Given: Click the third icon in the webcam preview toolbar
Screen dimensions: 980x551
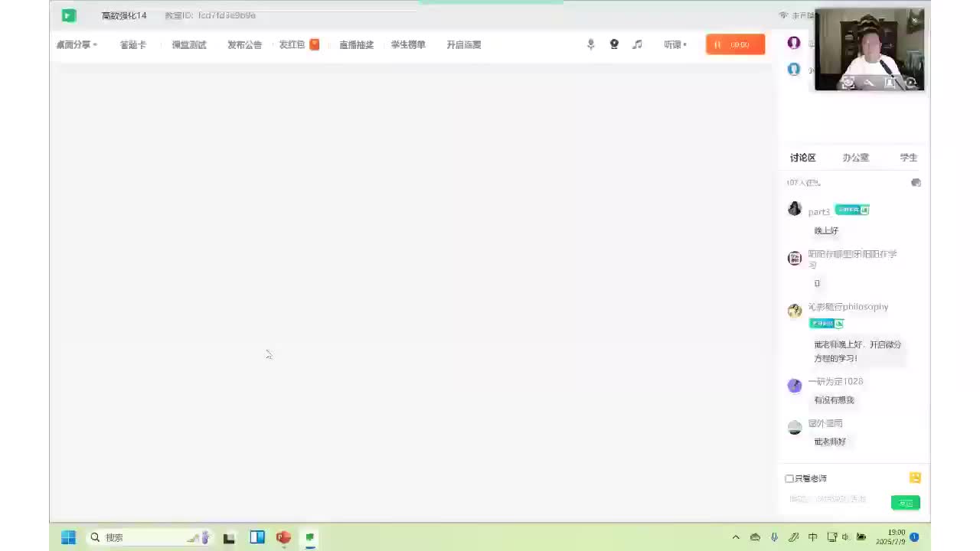Looking at the screenshot, I should 890,83.
